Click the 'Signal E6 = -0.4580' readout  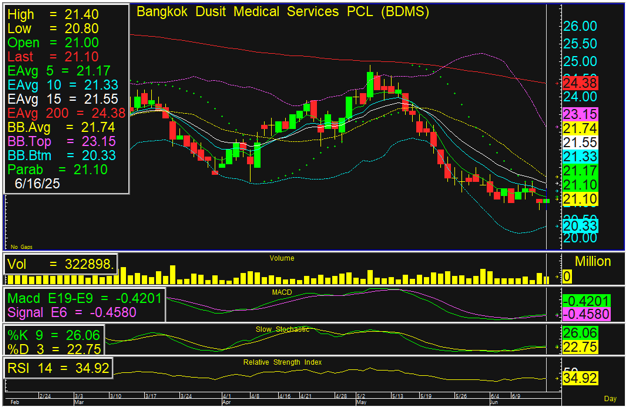pos(72,312)
